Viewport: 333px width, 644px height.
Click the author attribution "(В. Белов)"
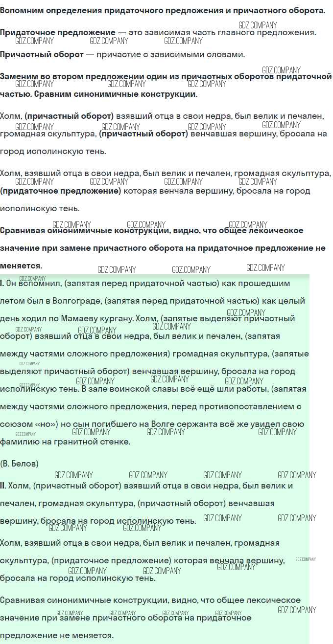[19, 463]
